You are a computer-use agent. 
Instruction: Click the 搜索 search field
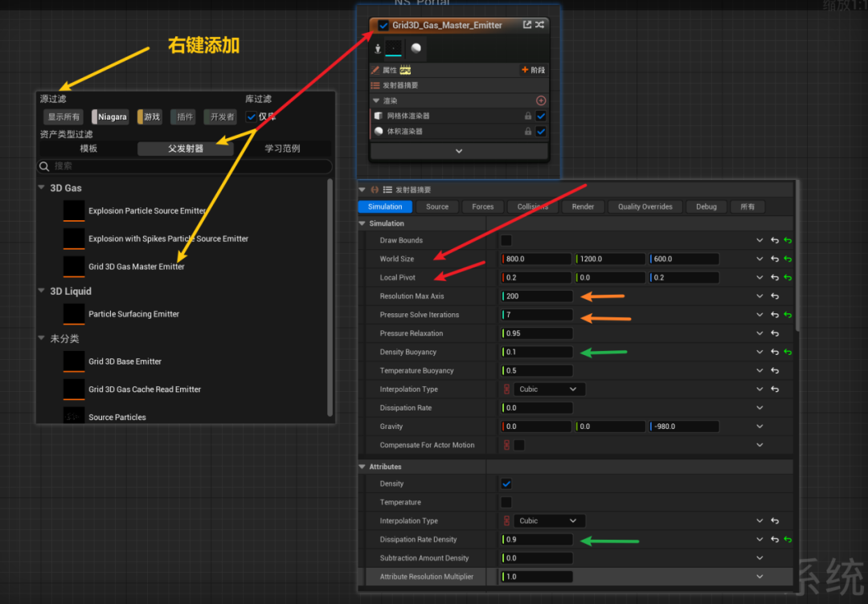pos(185,166)
